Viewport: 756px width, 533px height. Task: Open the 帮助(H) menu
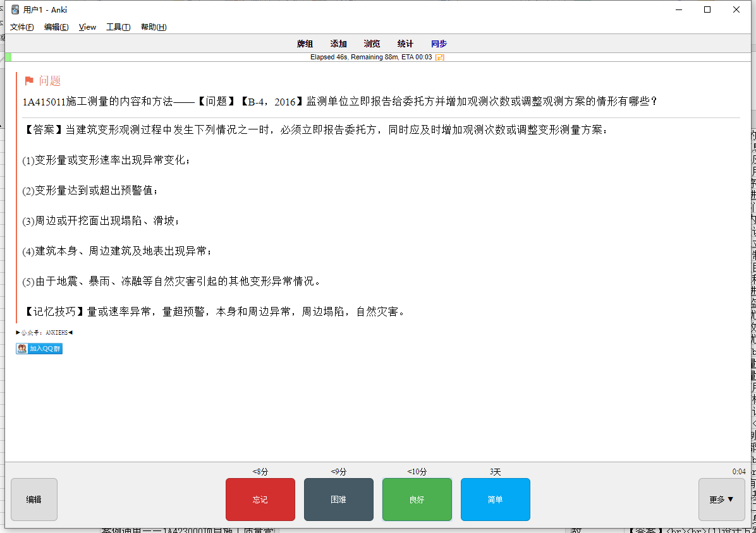[x=154, y=27]
